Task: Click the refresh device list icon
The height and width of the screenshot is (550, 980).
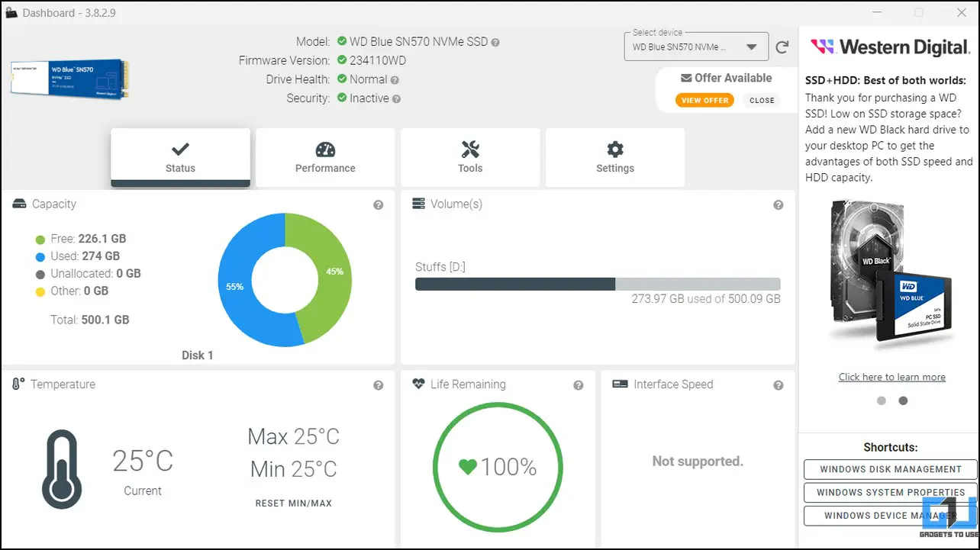Action: (782, 47)
